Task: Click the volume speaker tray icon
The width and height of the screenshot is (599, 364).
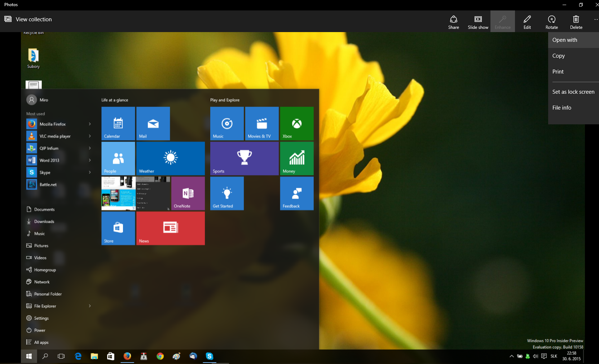Action: (x=536, y=356)
